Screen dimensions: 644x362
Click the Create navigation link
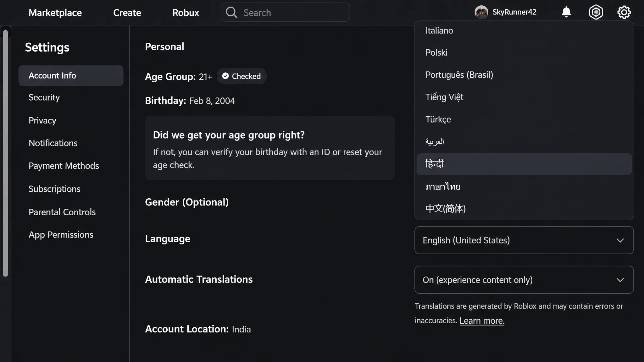[x=127, y=13]
